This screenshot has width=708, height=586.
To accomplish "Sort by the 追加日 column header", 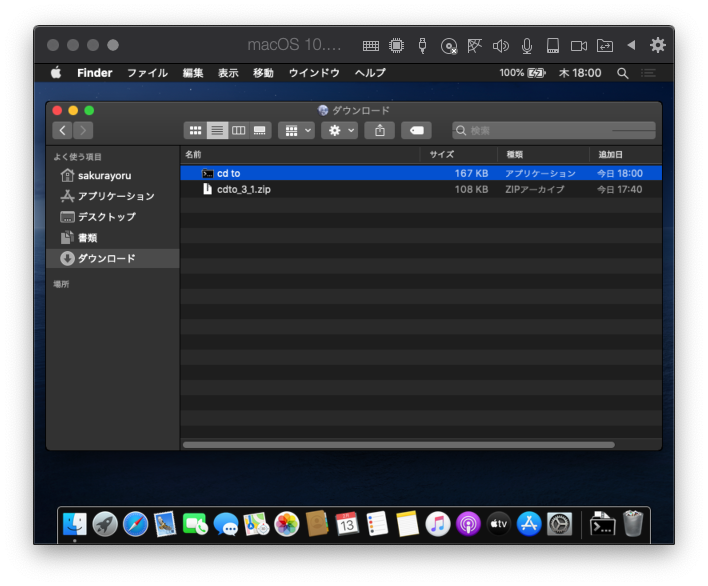I will 625,154.
